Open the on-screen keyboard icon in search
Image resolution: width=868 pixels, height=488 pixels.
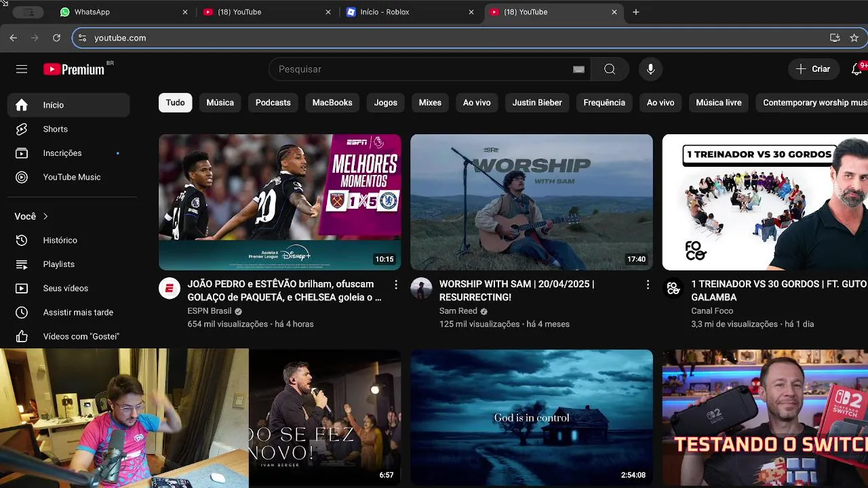(x=578, y=69)
